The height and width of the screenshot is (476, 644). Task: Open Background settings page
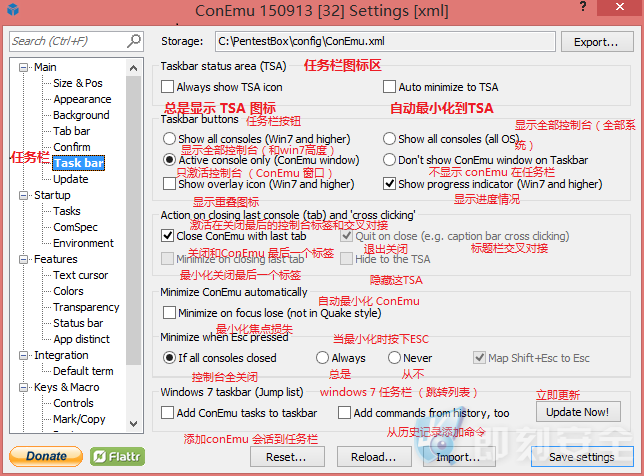click(81, 115)
